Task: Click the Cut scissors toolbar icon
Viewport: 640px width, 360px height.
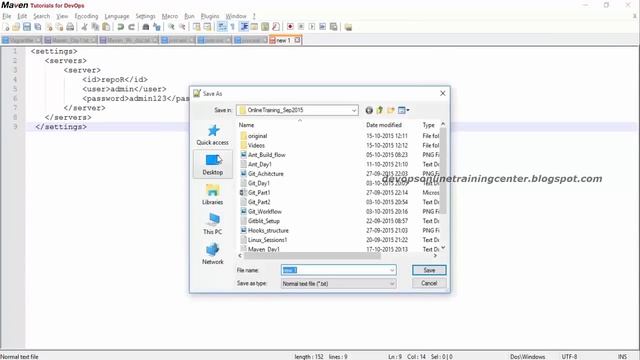Action: point(84,27)
